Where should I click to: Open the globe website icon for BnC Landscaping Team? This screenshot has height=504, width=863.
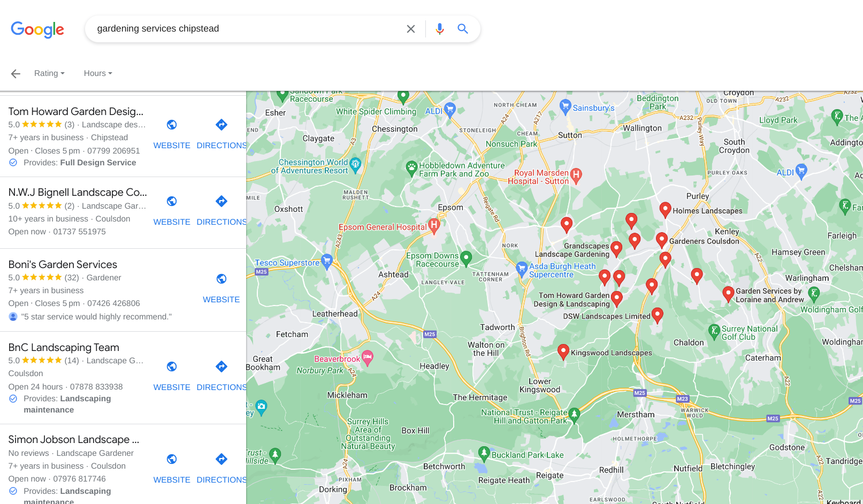[x=172, y=366]
